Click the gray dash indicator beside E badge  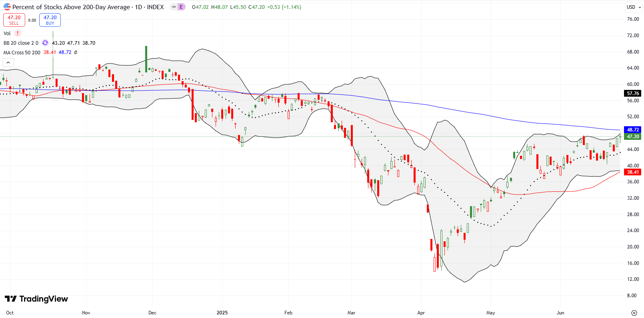click(174, 7)
